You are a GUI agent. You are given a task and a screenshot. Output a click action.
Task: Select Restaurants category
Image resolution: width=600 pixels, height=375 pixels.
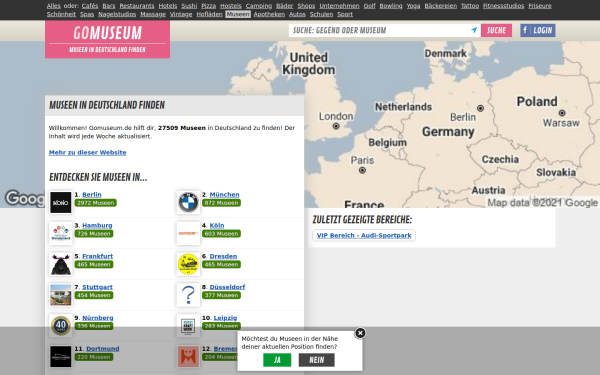coord(137,6)
